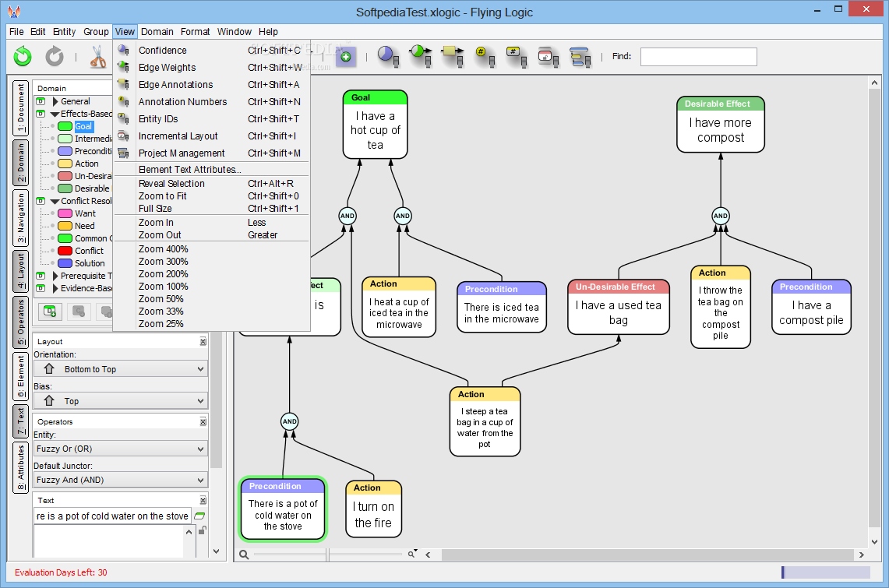The image size is (889, 588).
Task: Click the scissors Cut toolbar icon
Action: click(x=98, y=57)
